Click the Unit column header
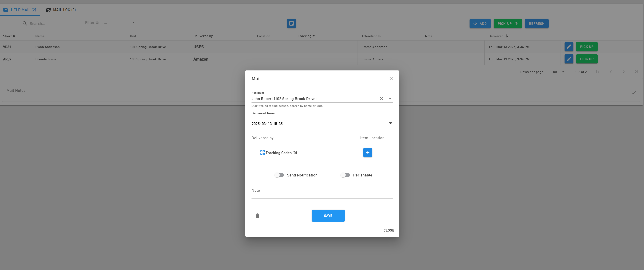Image resolution: width=644 pixels, height=270 pixels. tap(133, 36)
